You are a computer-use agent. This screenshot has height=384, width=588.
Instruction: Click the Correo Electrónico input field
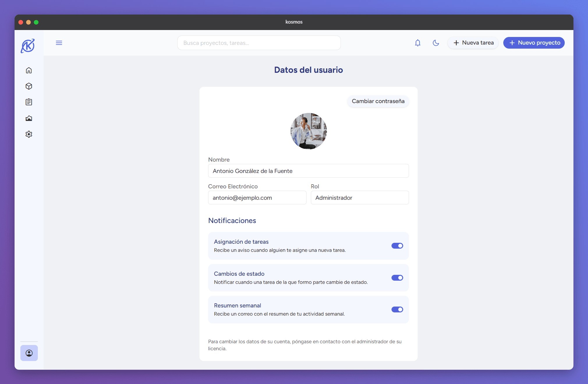click(257, 198)
